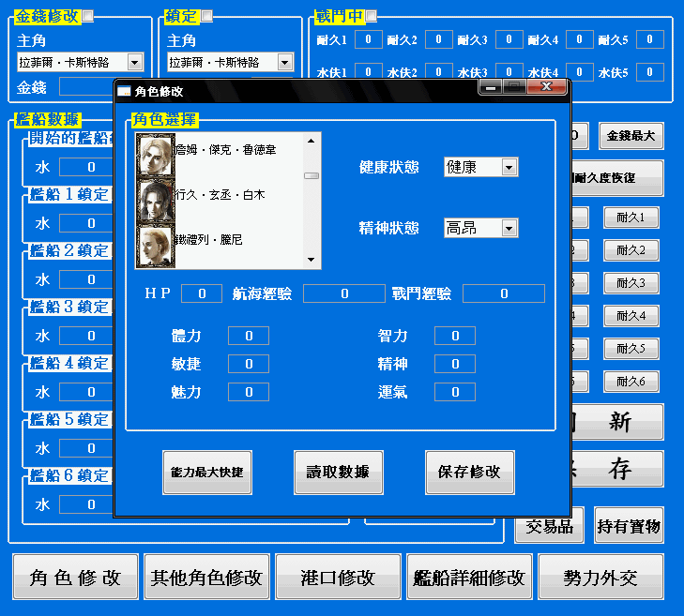Open the 港口修改 section
The image size is (684, 616).
coord(338,577)
